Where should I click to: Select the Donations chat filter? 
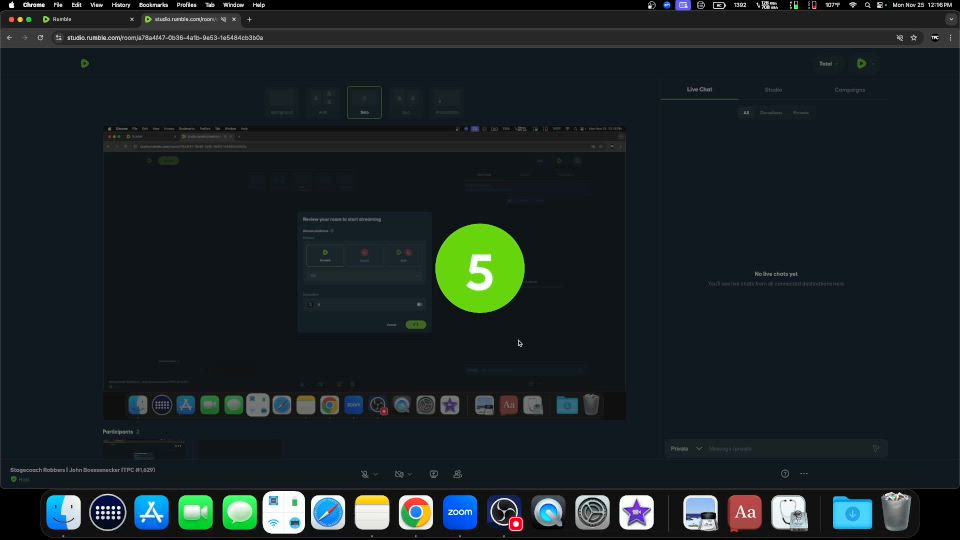[x=771, y=113]
